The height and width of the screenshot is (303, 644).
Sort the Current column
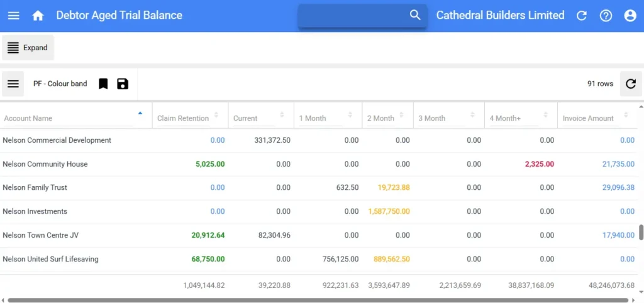point(282,114)
